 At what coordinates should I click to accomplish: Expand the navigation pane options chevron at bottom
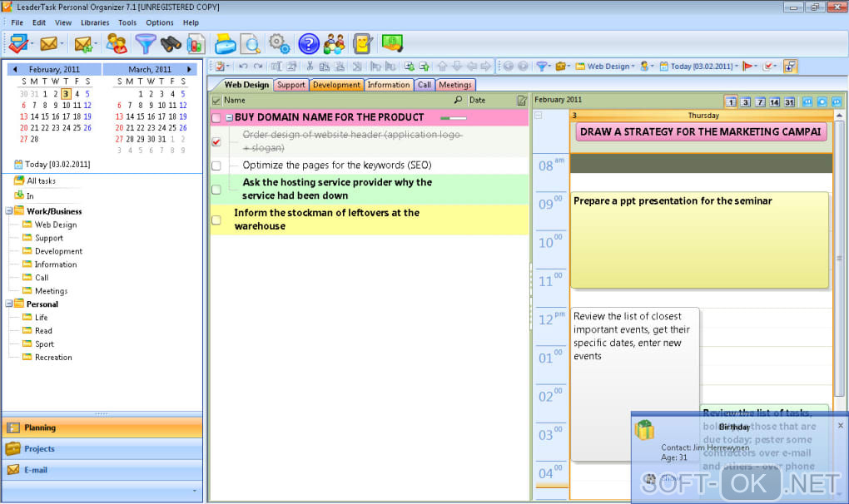click(x=195, y=491)
